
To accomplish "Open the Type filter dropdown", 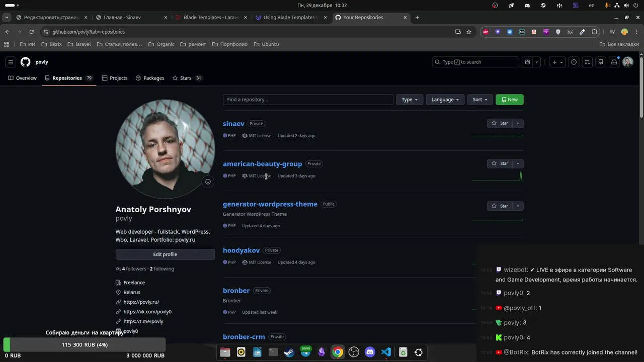I will pyautogui.click(x=409, y=100).
